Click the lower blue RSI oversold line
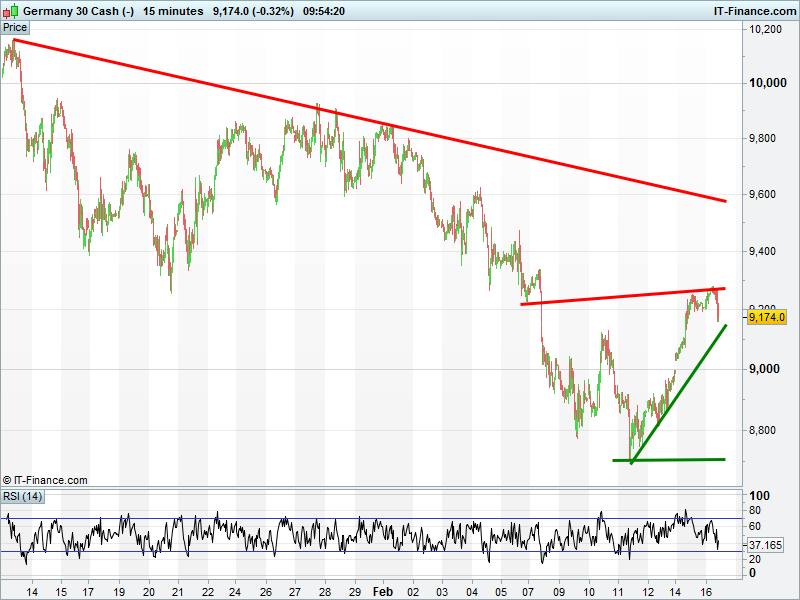800x600 pixels. click(371, 552)
